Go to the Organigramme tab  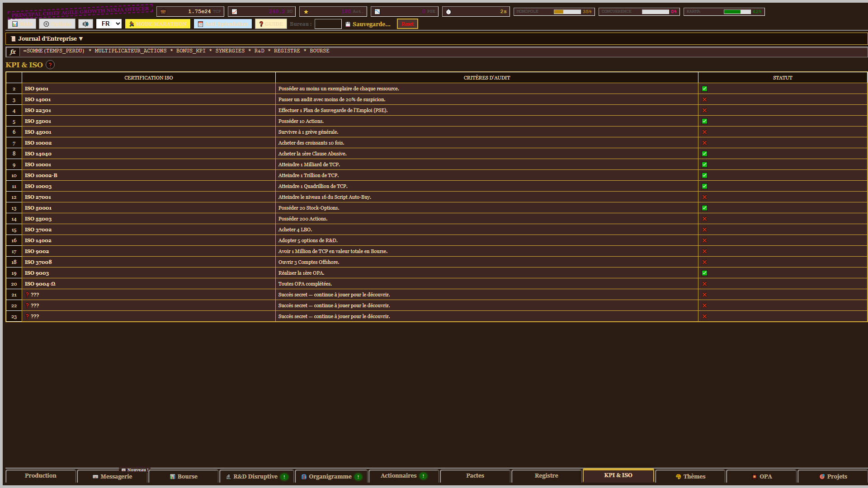331,477
